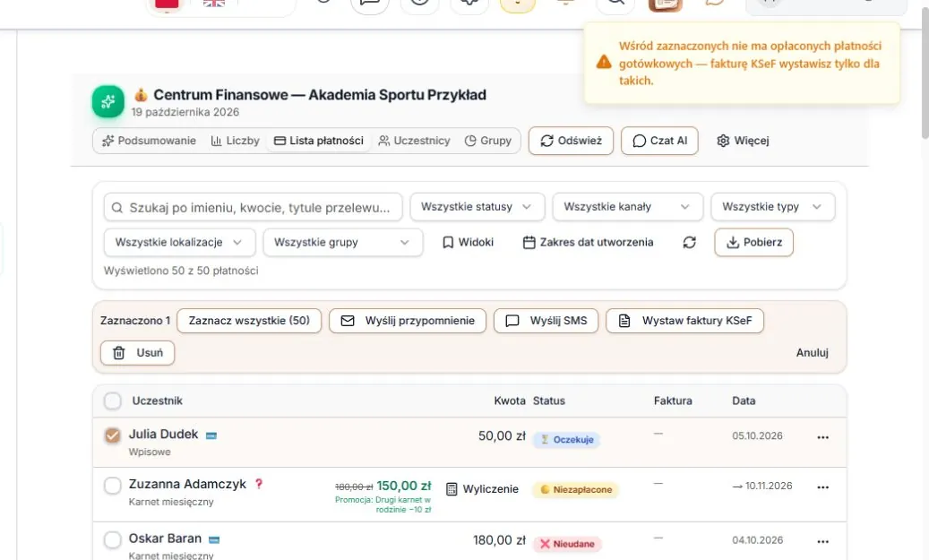Click the Promocja: Drugi karnet discount note
The height and width of the screenshot is (560, 929).
383,504
